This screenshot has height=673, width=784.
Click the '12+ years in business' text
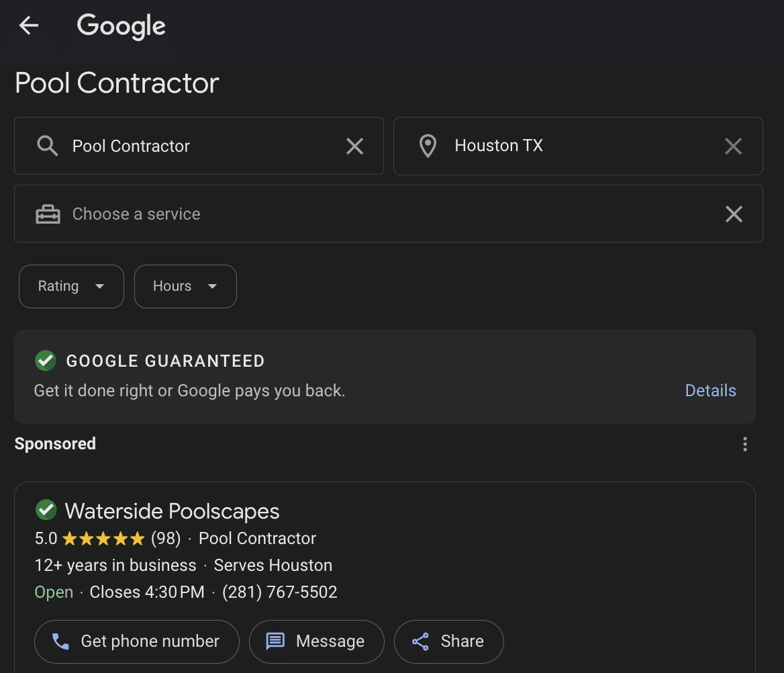click(x=115, y=566)
